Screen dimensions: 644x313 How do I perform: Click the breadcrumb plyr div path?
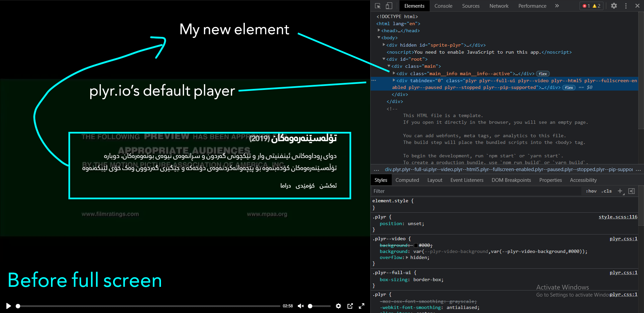pyautogui.click(x=509, y=169)
